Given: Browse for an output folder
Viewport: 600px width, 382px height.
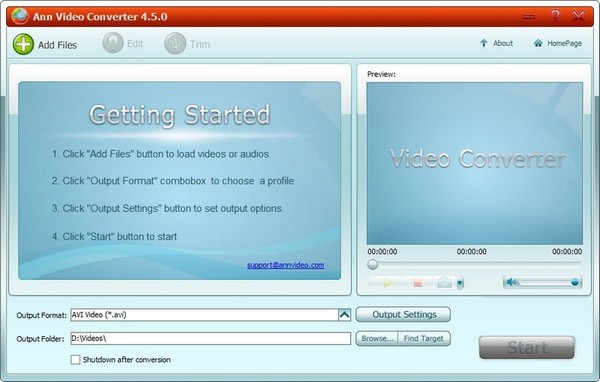Looking at the screenshot, I should (x=377, y=338).
